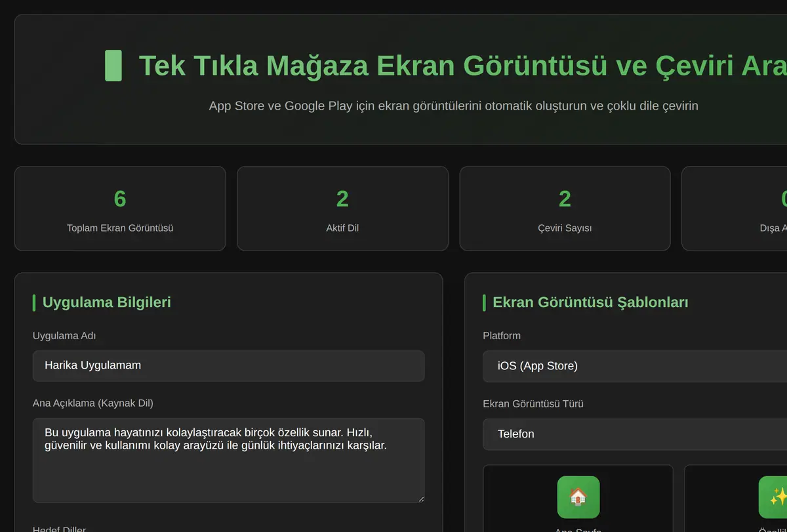
Task: Open the Ekran Görüntüsü Türü dropdown
Action: point(635,434)
